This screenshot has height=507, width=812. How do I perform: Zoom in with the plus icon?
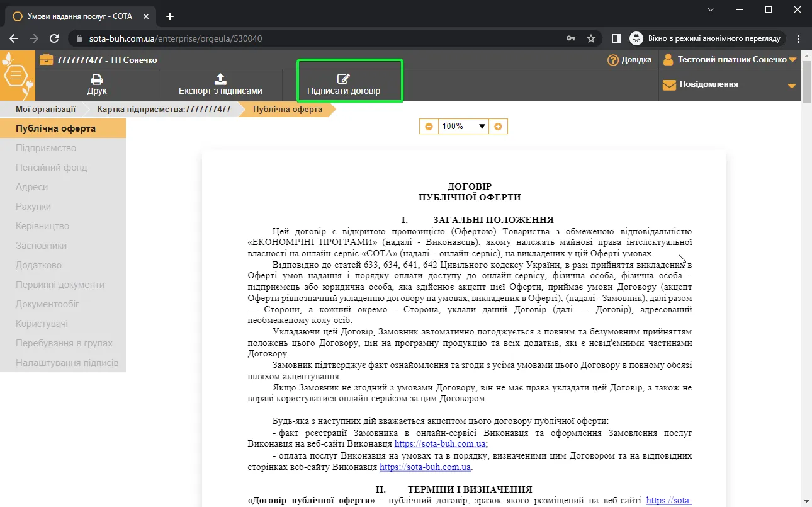click(498, 127)
